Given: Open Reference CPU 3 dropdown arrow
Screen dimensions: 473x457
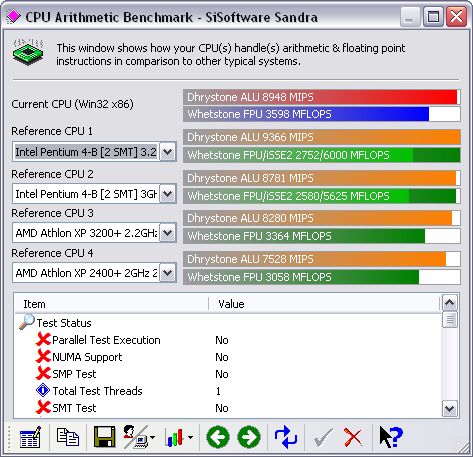Looking at the screenshot, I should 167,233.
